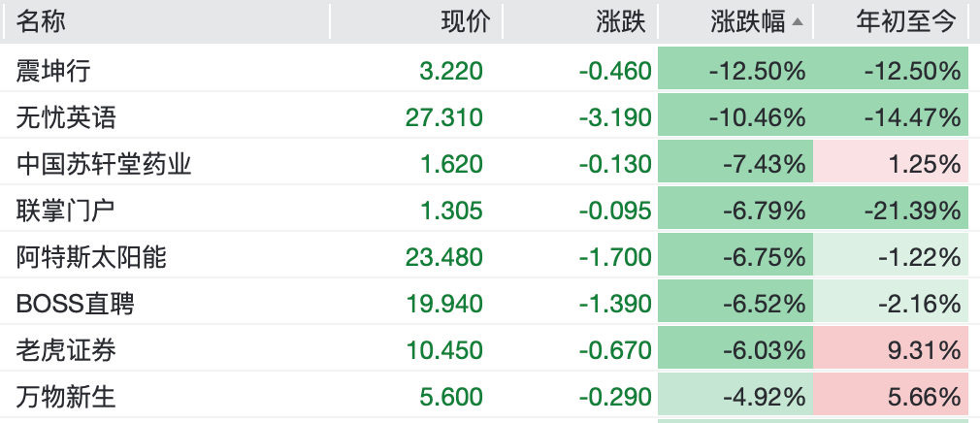Select 中国苏轩堂药业 in the list
This screenshot has height=423, width=980.
104,164
